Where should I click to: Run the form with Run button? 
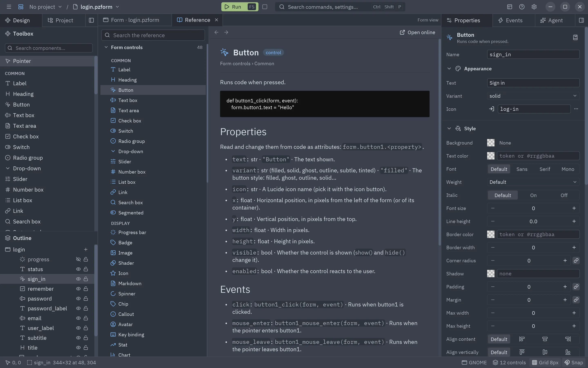pos(239,7)
